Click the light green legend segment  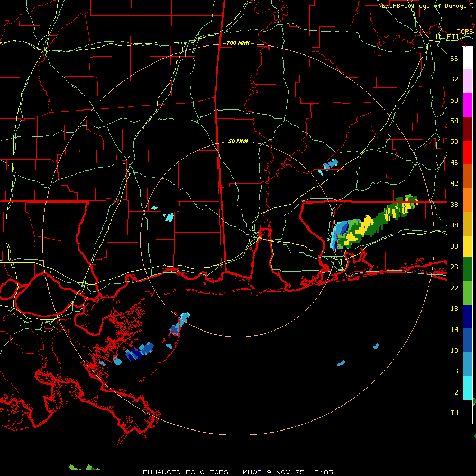click(x=467, y=293)
